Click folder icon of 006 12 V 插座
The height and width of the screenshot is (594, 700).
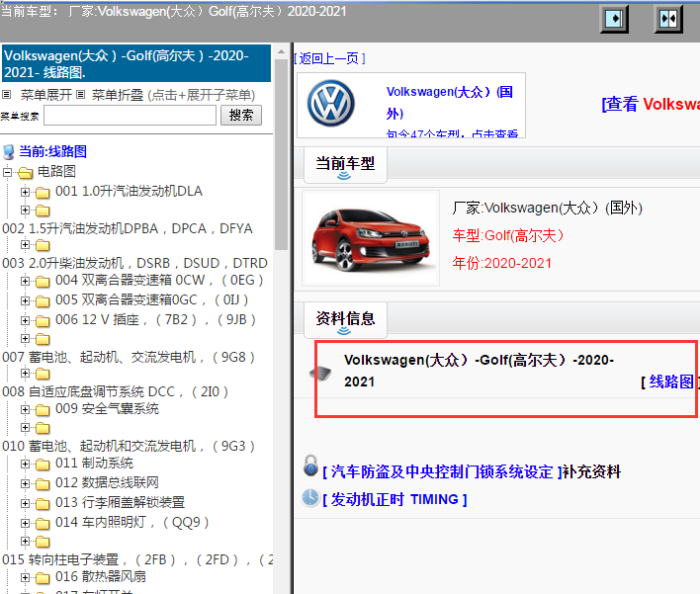(43, 321)
